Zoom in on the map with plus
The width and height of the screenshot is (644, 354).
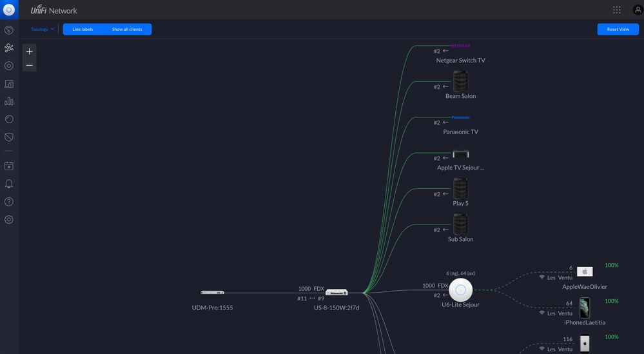click(x=30, y=52)
